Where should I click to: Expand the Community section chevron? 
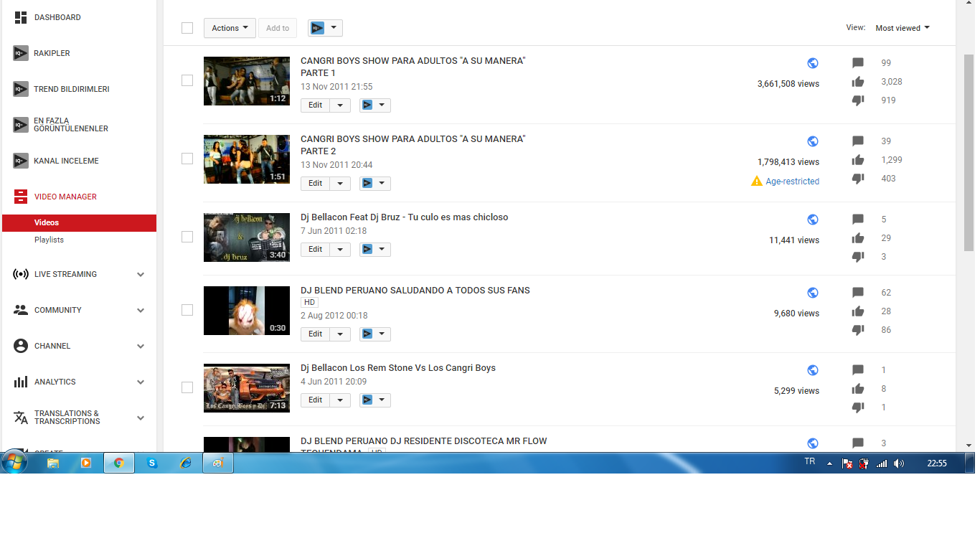(141, 311)
